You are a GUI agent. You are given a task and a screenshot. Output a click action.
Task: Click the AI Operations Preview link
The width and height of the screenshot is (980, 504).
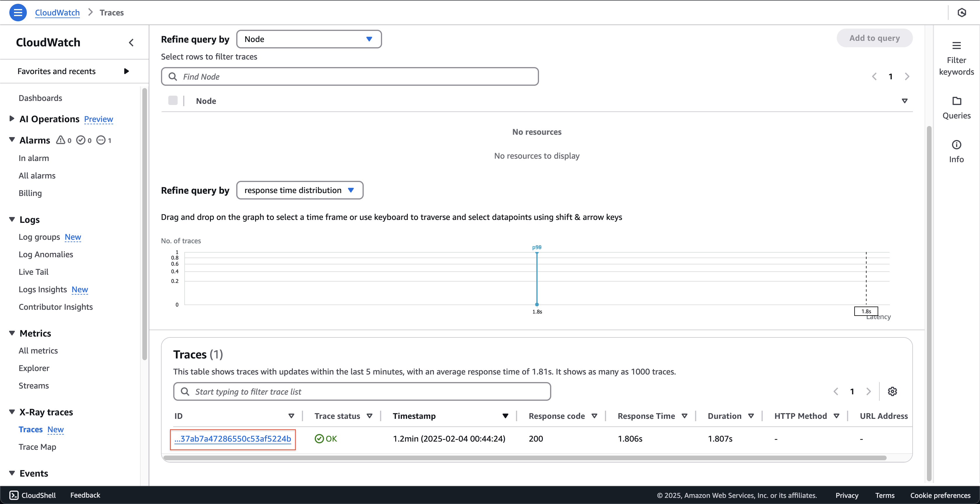coord(99,119)
